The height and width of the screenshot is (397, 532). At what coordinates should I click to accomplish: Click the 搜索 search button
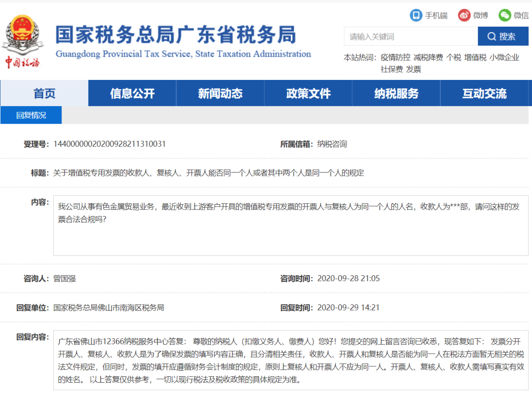(x=502, y=36)
